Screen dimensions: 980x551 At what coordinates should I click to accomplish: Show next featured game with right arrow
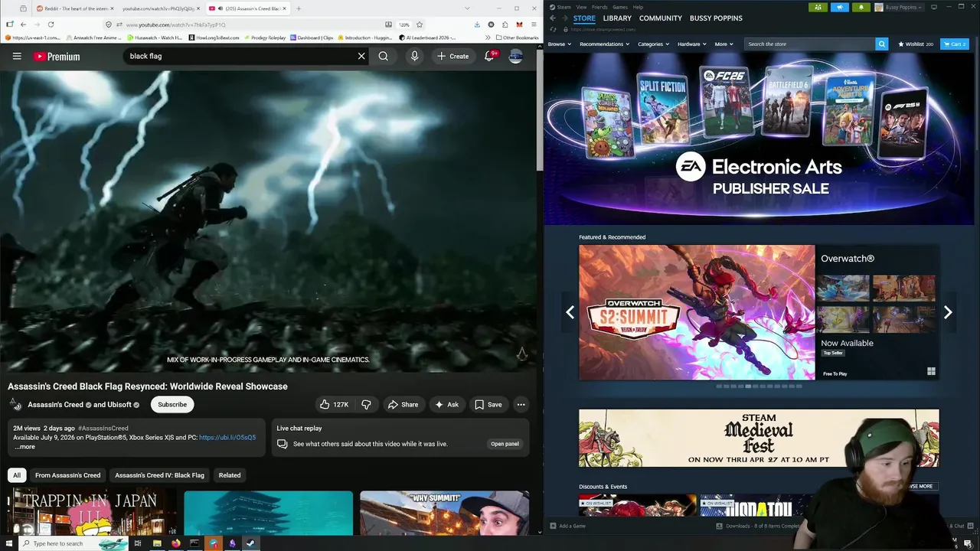point(948,312)
